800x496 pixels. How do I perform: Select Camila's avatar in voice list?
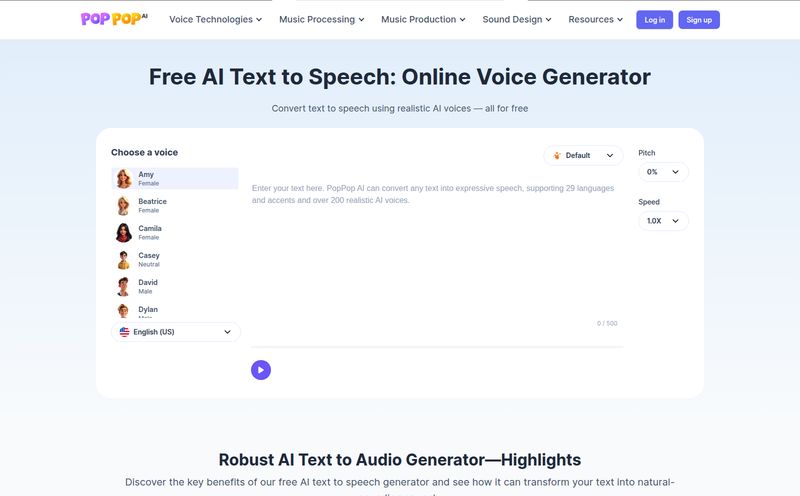(x=123, y=233)
